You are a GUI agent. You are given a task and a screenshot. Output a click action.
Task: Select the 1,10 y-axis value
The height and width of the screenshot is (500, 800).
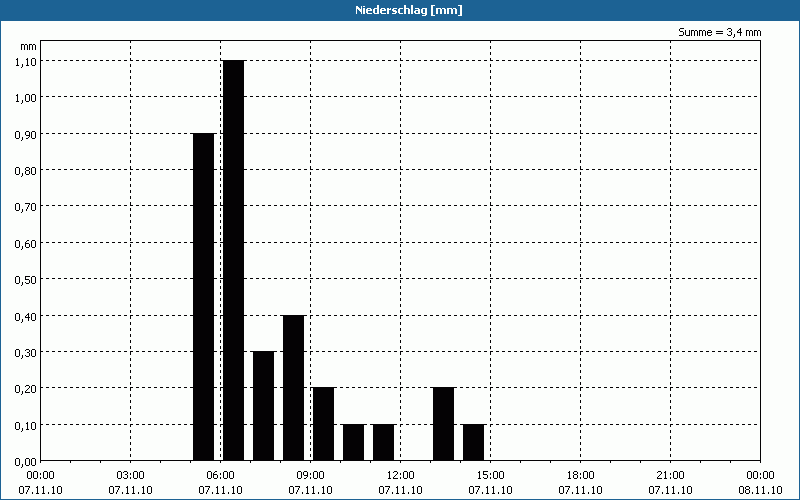point(26,62)
